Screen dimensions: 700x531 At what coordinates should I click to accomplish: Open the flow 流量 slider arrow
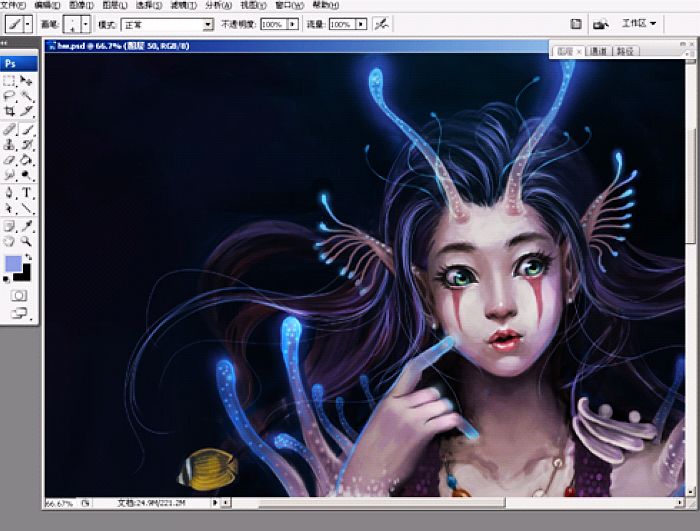pos(361,24)
